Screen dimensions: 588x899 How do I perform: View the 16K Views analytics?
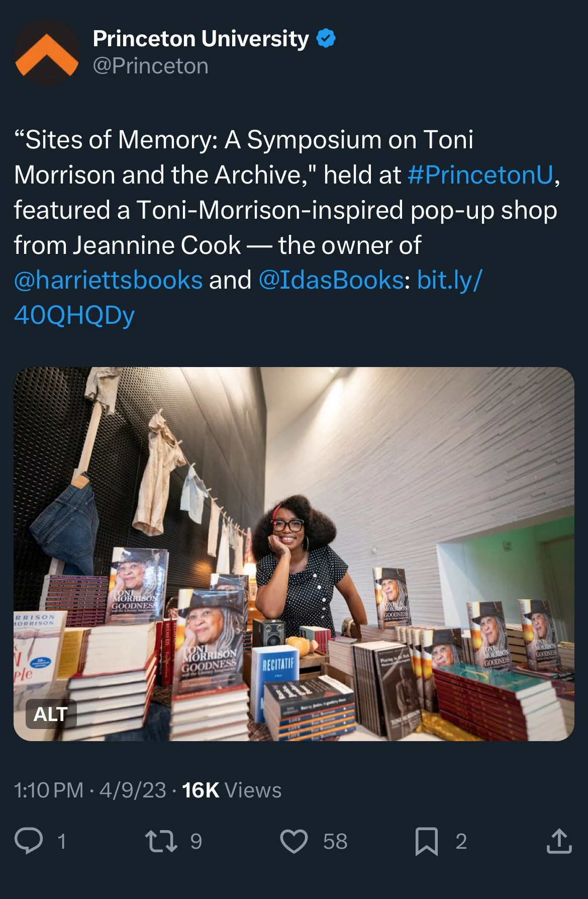tap(232, 790)
